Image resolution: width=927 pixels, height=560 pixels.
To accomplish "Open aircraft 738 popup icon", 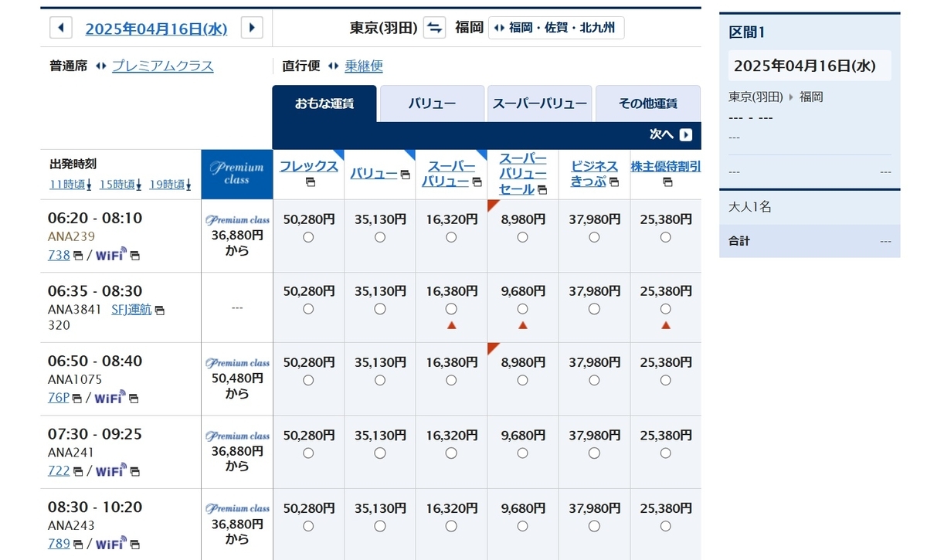I will (x=77, y=255).
